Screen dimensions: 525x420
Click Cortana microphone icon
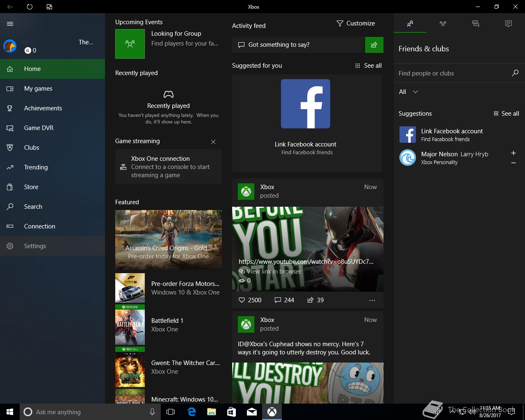click(152, 412)
